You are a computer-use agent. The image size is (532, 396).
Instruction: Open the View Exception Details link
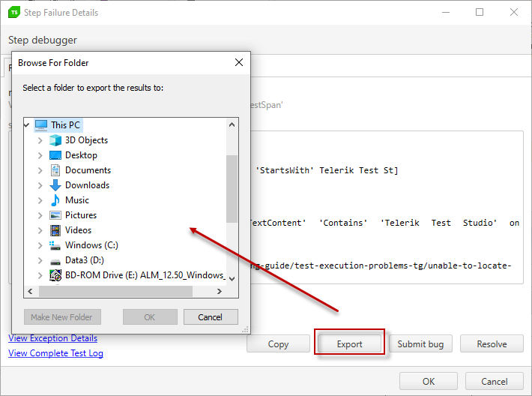click(x=52, y=338)
